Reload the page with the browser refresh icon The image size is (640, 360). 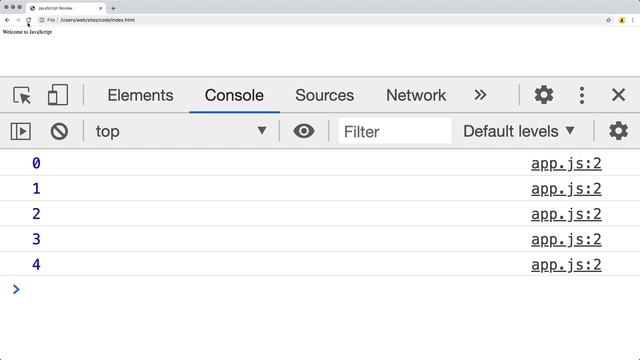point(29,20)
